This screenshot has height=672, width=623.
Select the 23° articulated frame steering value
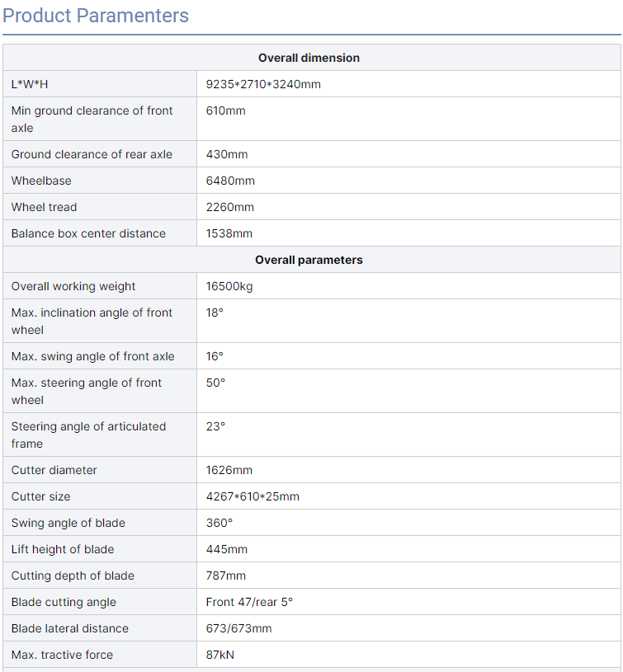215,426
